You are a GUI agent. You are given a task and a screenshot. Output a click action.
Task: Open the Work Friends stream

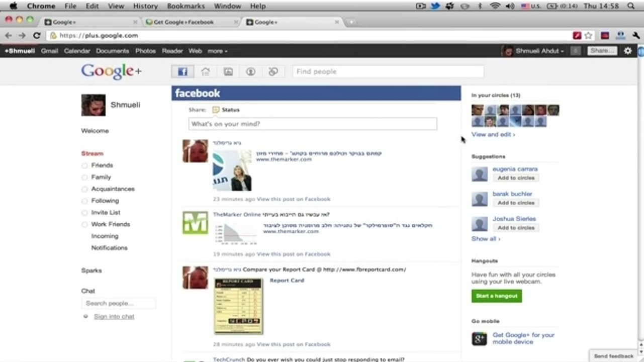click(x=111, y=224)
